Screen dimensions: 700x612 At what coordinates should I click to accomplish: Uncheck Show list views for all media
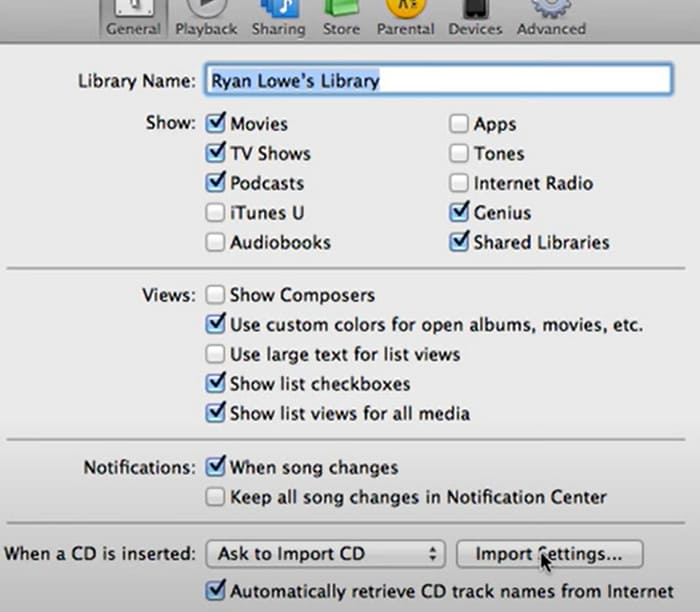click(x=215, y=413)
